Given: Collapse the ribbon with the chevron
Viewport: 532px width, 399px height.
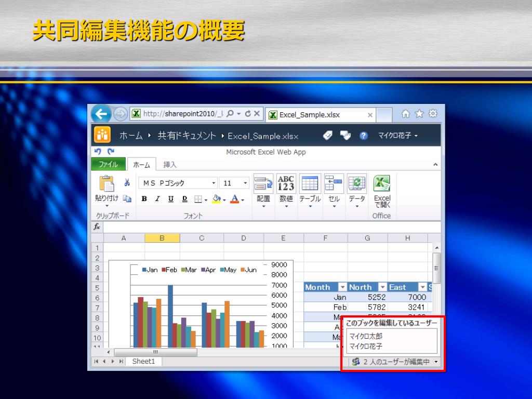Looking at the screenshot, I should pos(435,165).
